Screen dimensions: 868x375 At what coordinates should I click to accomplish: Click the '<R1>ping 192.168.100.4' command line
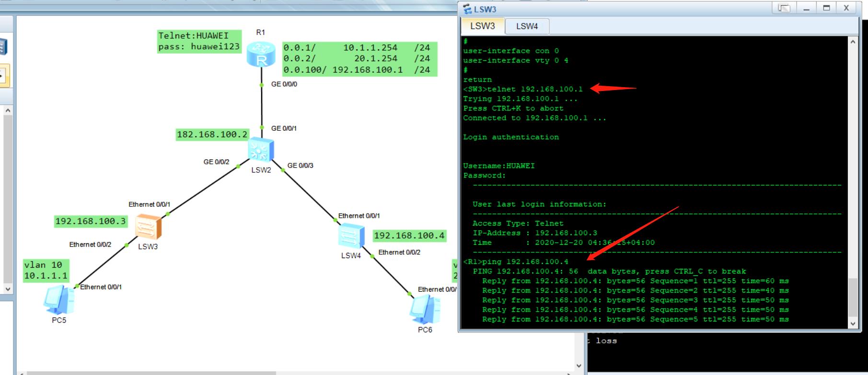click(x=516, y=261)
